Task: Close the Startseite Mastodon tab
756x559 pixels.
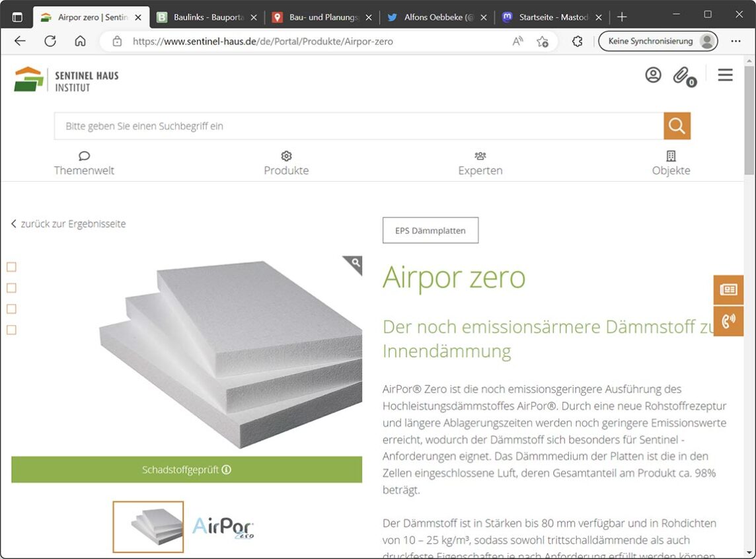Action: point(599,17)
